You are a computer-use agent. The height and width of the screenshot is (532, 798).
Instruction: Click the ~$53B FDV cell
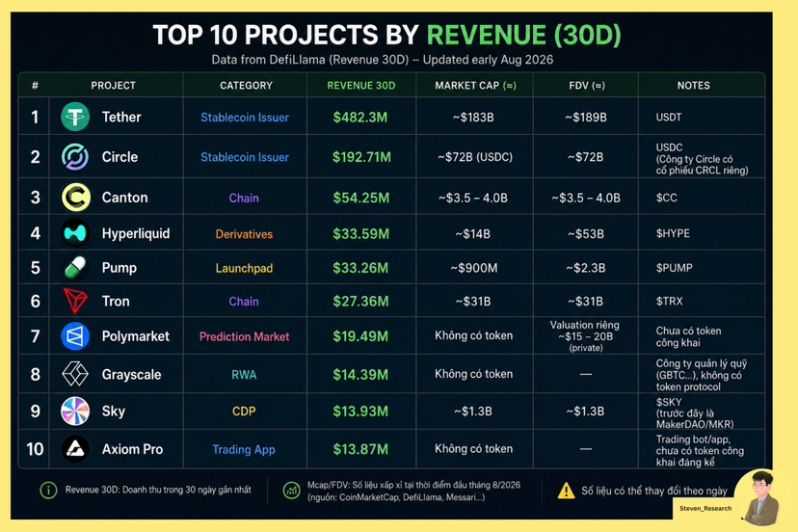[586, 234]
